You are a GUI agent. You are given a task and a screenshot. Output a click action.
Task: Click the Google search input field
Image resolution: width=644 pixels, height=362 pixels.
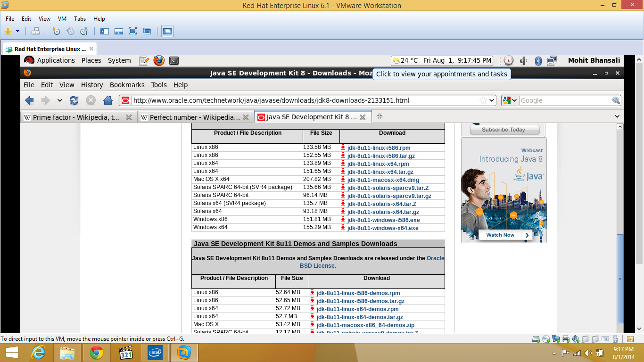565,100
